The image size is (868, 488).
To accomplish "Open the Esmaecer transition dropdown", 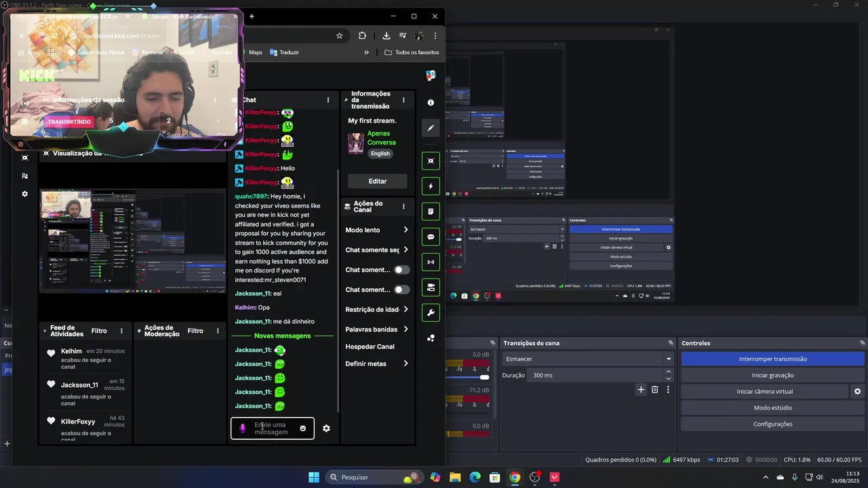I will [x=588, y=359].
